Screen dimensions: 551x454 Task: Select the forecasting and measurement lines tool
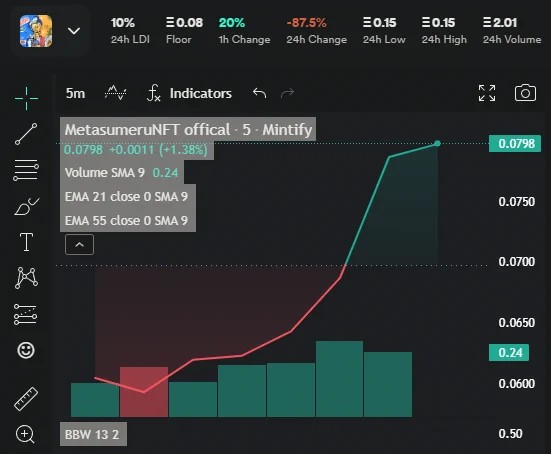[25, 314]
